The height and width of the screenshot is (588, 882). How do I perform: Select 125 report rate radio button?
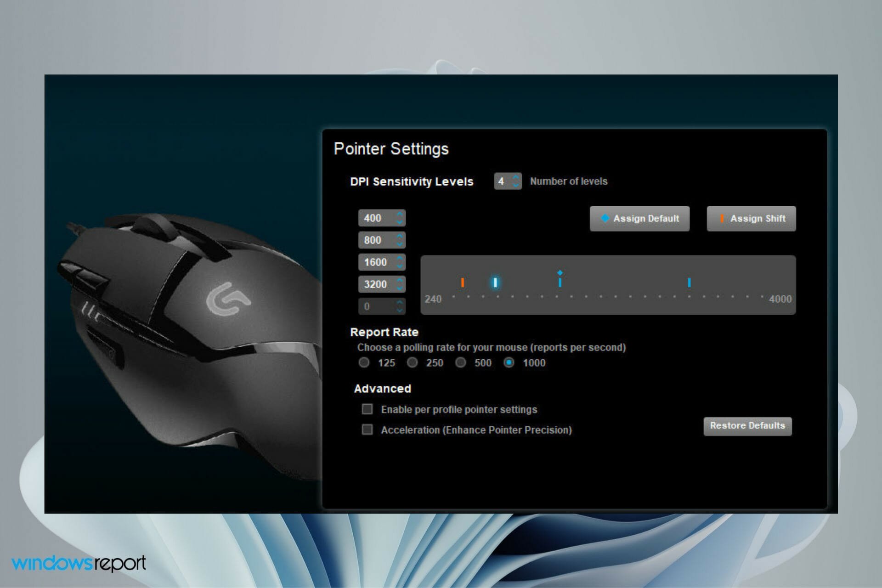click(366, 363)
